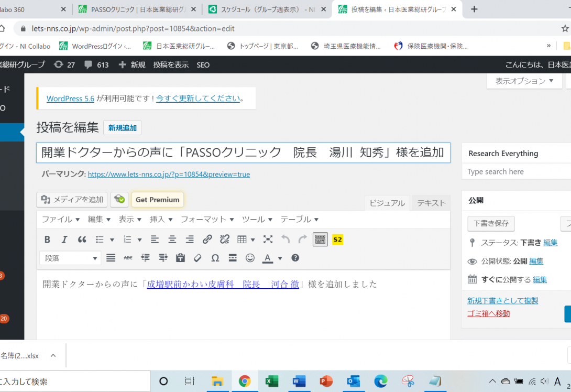Click into the post title field
The width and height of the screenshot is (571, 392).
pos(243,153)
